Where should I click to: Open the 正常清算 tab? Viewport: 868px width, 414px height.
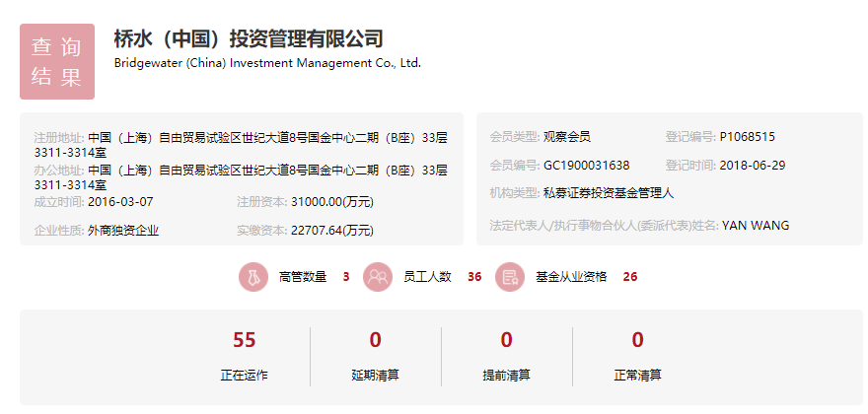637,355
